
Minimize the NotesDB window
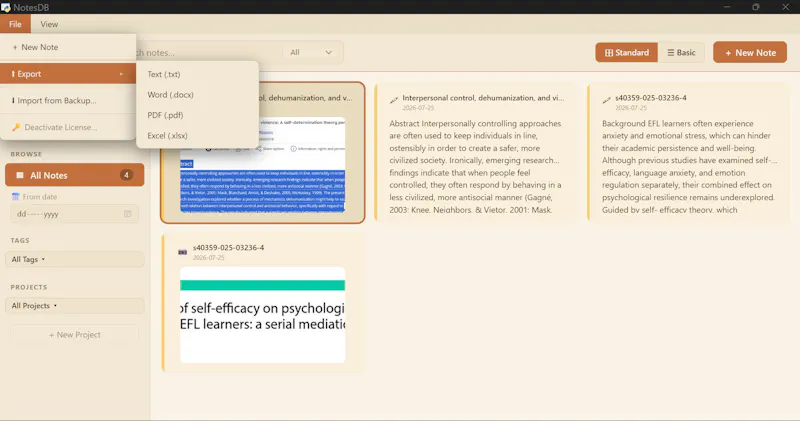(x=727, y=7)
